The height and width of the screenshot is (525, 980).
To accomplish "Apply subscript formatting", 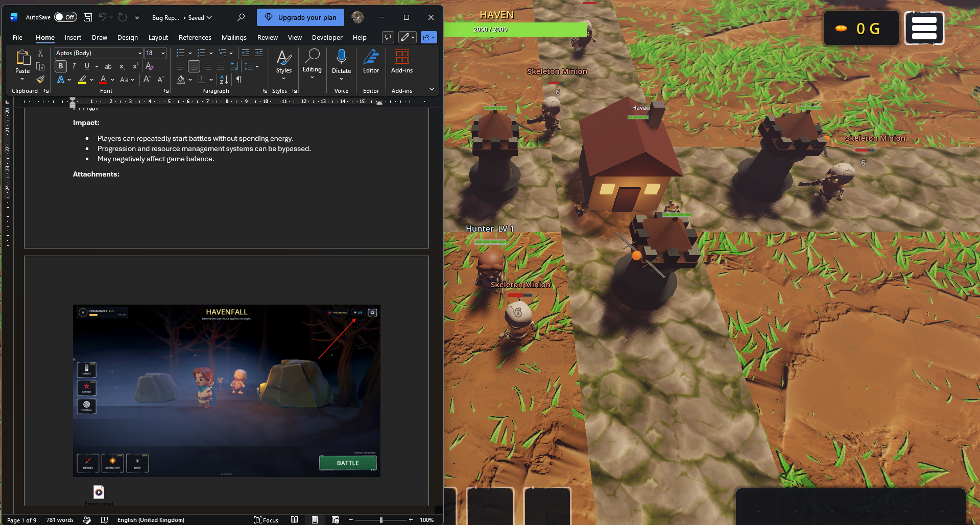I will [122, 66].
